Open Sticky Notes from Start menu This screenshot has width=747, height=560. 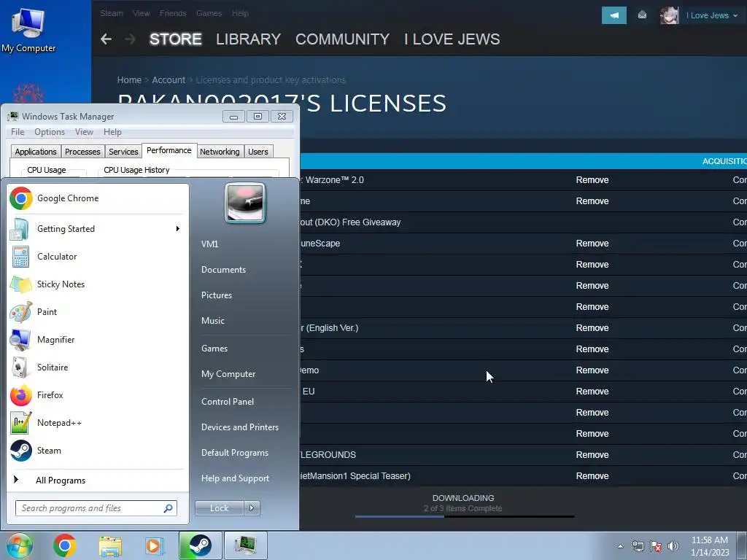97,284
